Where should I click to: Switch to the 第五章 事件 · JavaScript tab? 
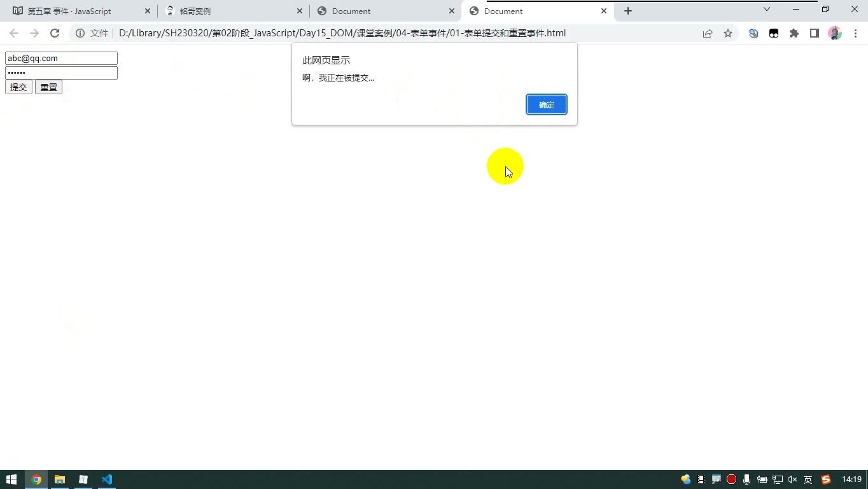pyautogui.click(x=82, y=11)
